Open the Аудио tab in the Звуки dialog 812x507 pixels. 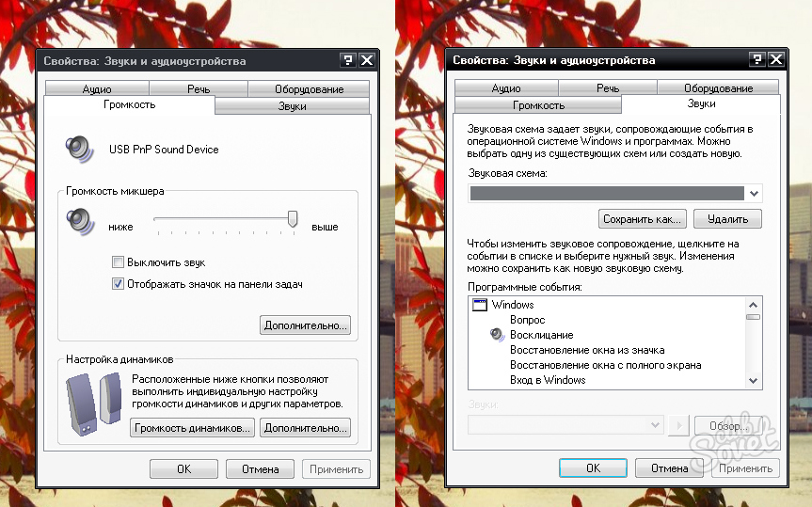point(505,88)
